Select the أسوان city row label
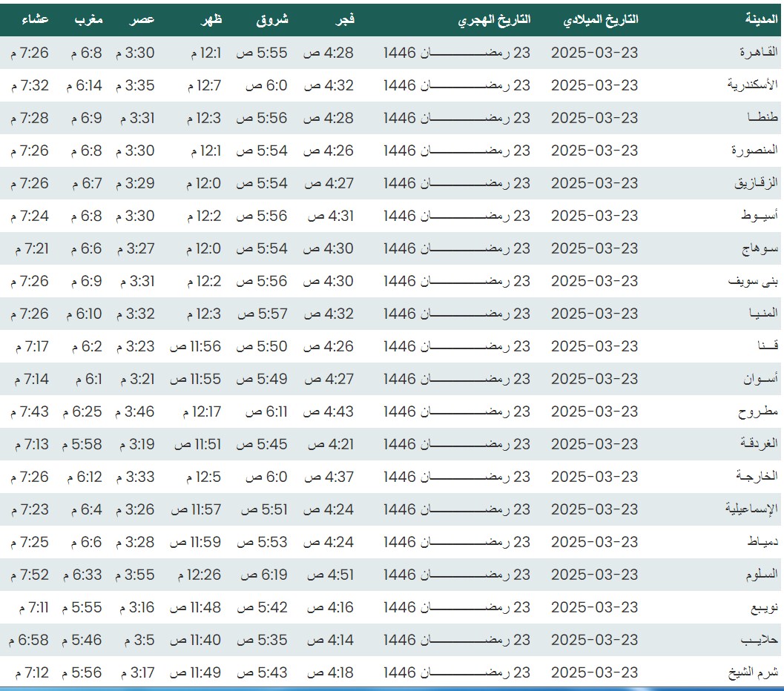This screenshot has height=691, width=784. point(760,379)
